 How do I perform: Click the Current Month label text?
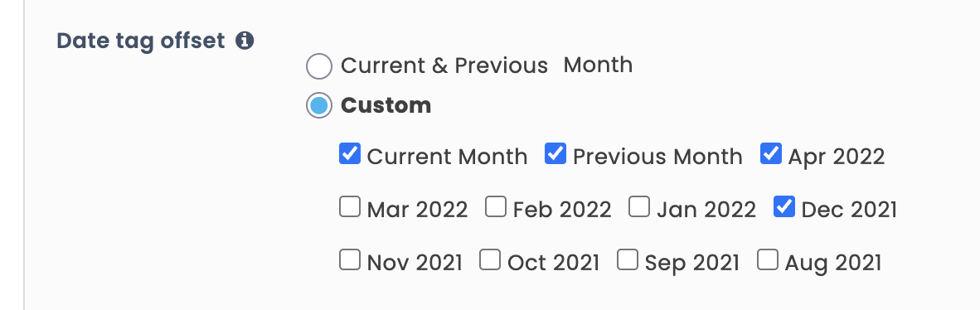tap(447, 157)
